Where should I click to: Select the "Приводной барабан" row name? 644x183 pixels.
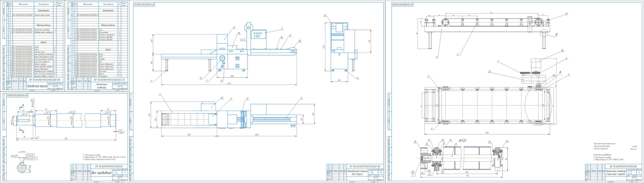tap(106, 40)
